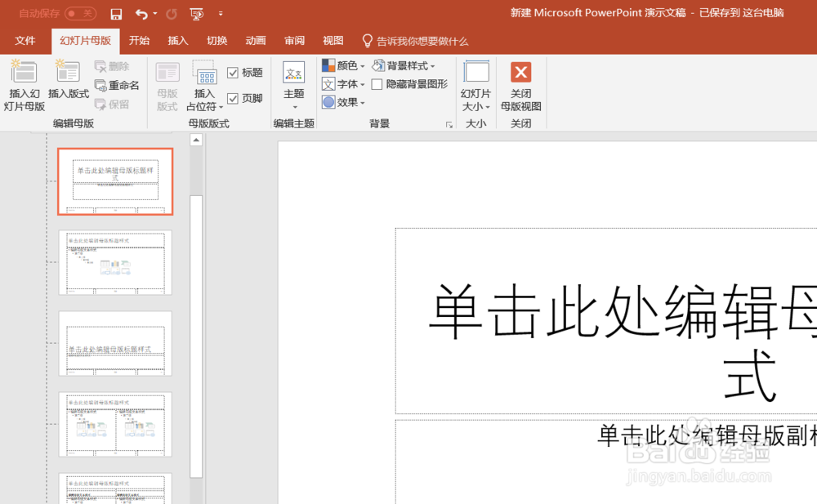
Task: Open the 动画 ribbon tab
Action: pos(255,41)
